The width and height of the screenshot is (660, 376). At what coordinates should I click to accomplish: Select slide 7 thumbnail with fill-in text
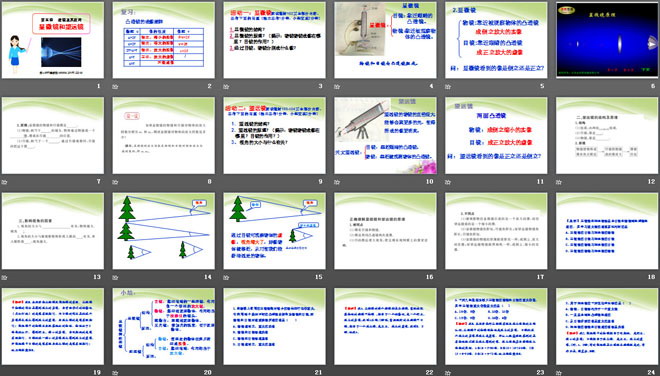point(53,136)
